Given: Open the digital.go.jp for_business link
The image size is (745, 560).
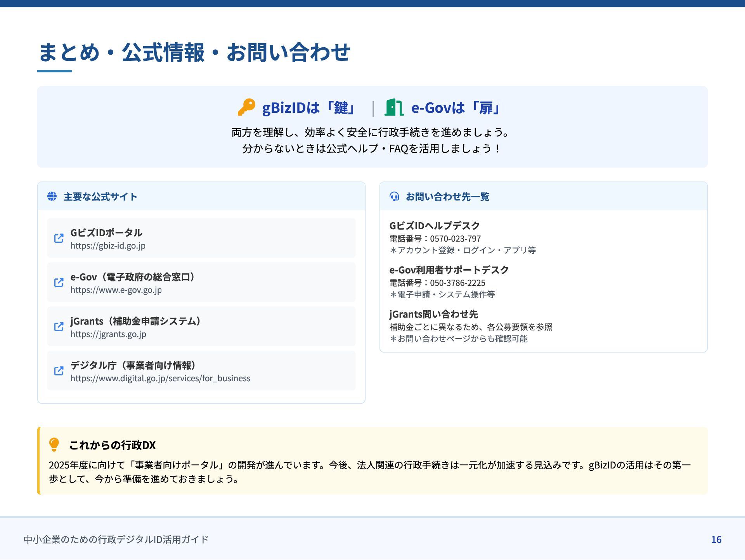Looking at the screenshot, I should [160, 378].
